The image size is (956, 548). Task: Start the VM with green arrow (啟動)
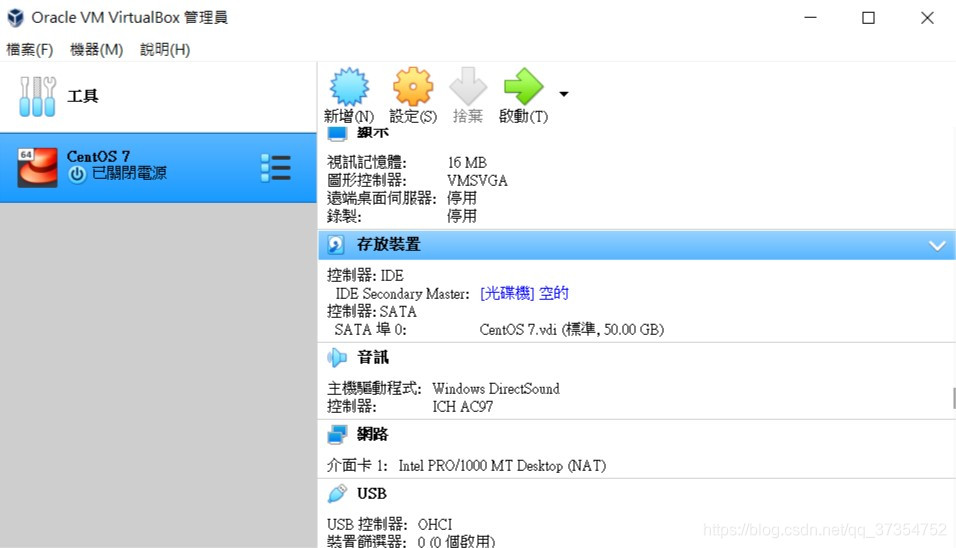pyautogui.click(x=523, y=87)
